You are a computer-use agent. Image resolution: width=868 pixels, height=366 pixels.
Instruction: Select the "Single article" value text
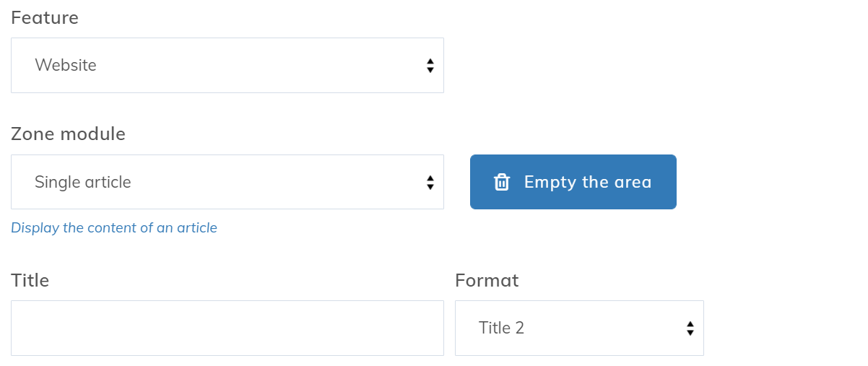click(x=83, y=183)
